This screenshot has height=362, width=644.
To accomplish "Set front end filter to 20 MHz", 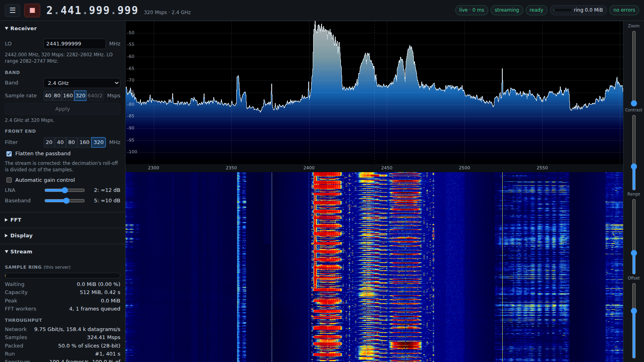I will 49,142.
